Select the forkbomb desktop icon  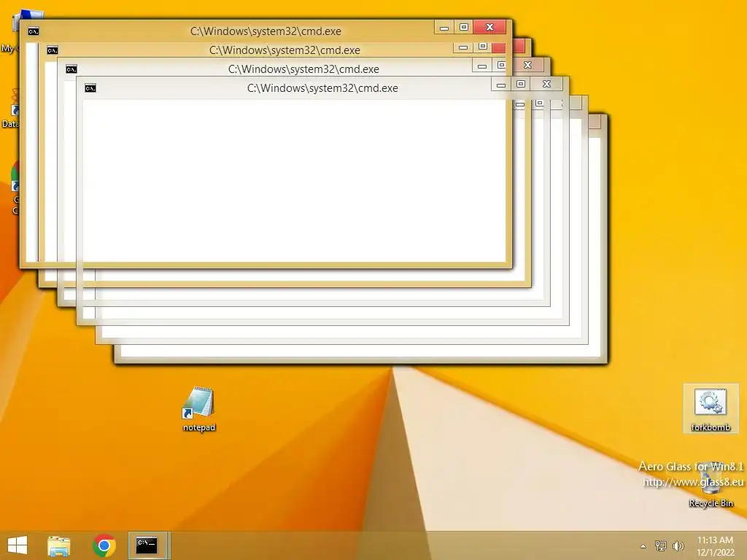click(x=711, y=408)
